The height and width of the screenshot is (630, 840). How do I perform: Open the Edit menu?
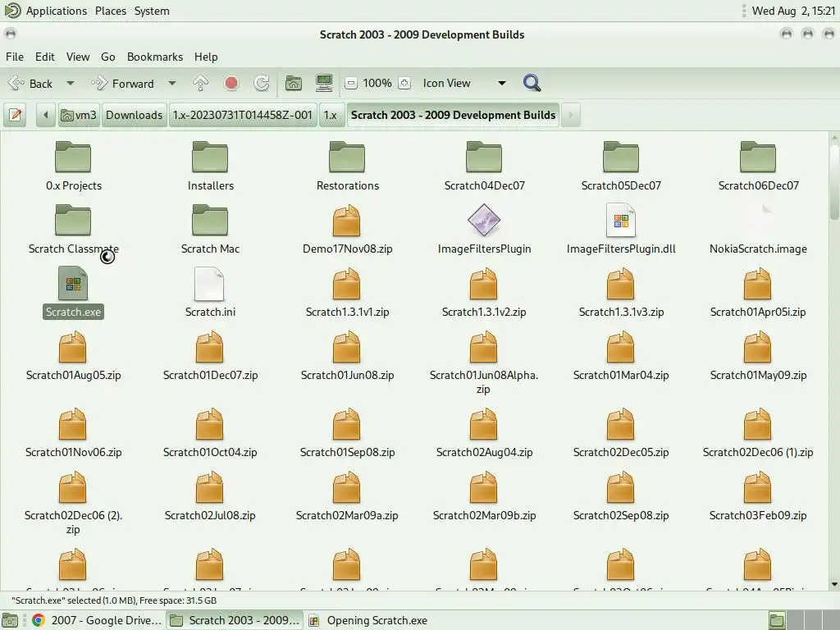click(x=45, y=57)
